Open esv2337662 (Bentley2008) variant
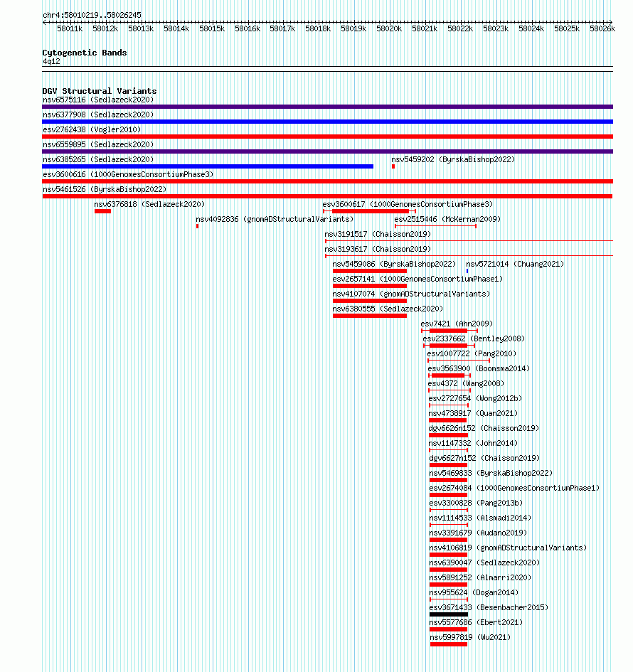633x672 pixels. (474, 339)
